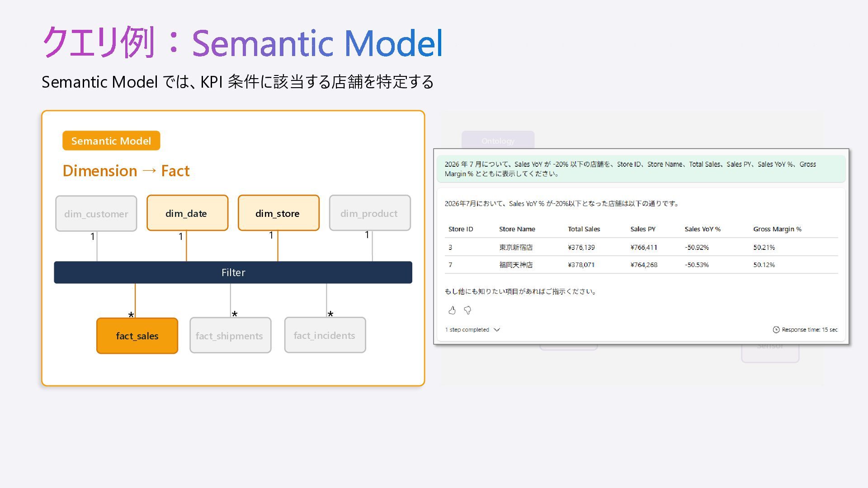The image size is (868, 488).
Task: Click the green user prompt message
Action: [x=641, y=169]
